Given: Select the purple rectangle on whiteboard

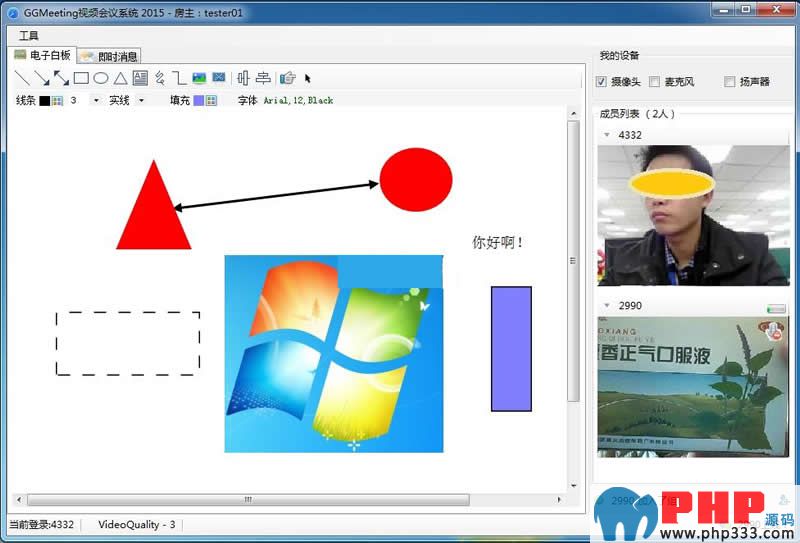Looking at the screenshot, I should (511, 349).
